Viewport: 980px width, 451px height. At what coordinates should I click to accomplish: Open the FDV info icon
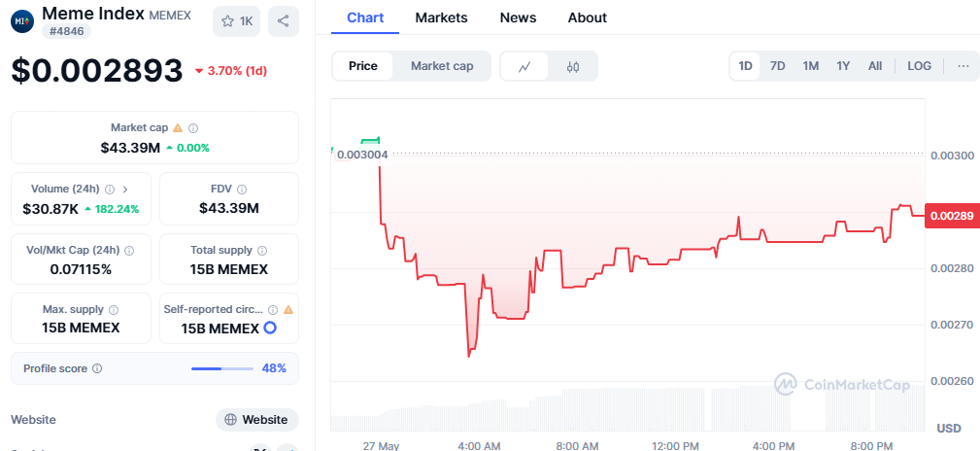[x=242, y=189]
